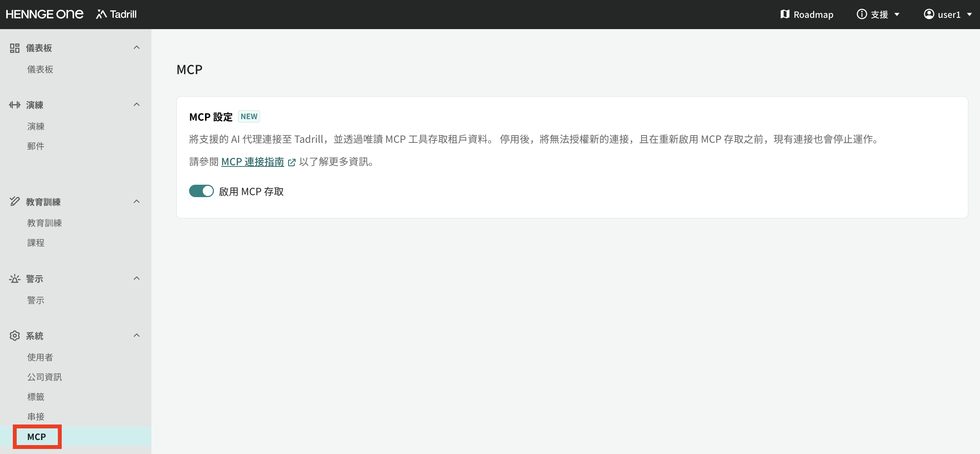This screenshot has height=454, width=980.
Task: Click the NEW badge beside MCP 設定
Action: (249, 116)
